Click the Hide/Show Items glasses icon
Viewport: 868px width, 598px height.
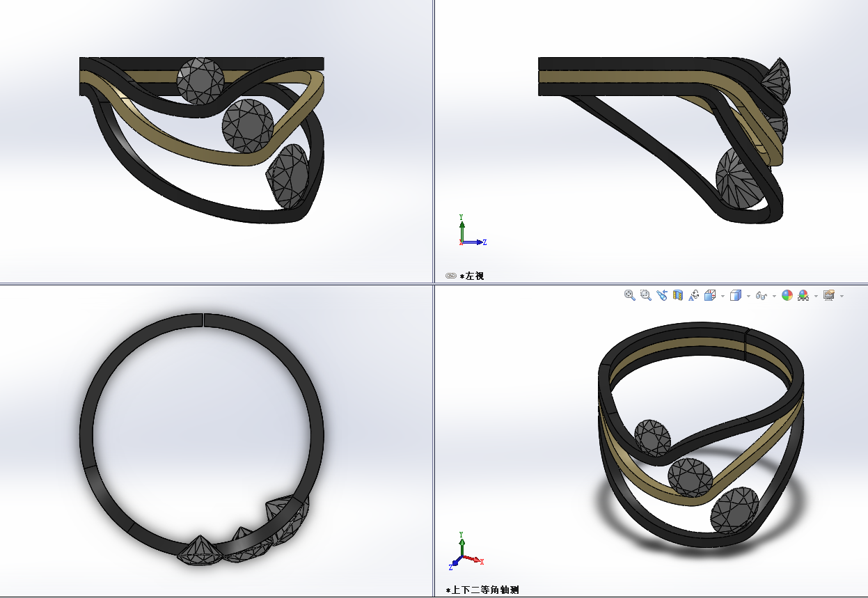coord(762,296)
